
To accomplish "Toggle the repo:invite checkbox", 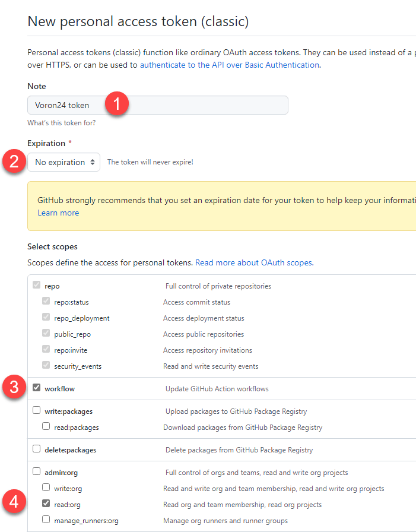I will coord(46,350).
